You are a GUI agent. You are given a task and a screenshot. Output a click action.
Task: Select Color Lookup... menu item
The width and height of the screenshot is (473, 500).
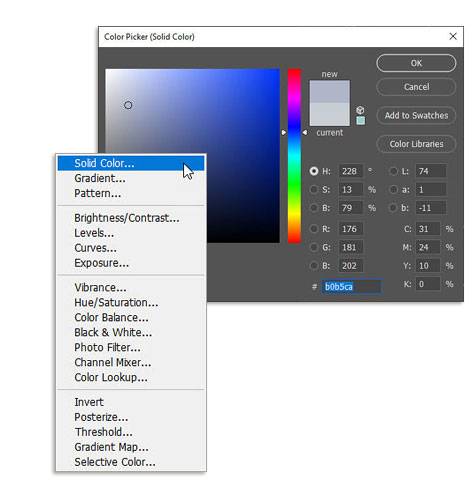coord(131,377)
